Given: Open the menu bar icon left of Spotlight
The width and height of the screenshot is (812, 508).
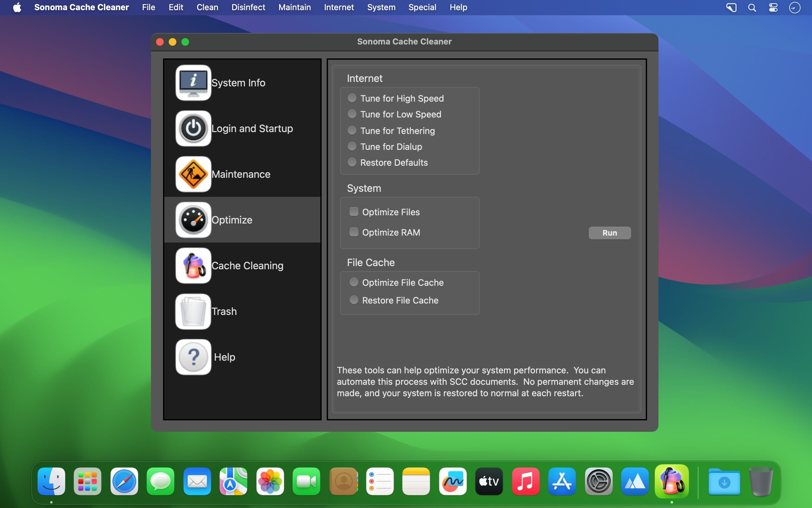Looking at the screenshot, I should click(731, 7).
